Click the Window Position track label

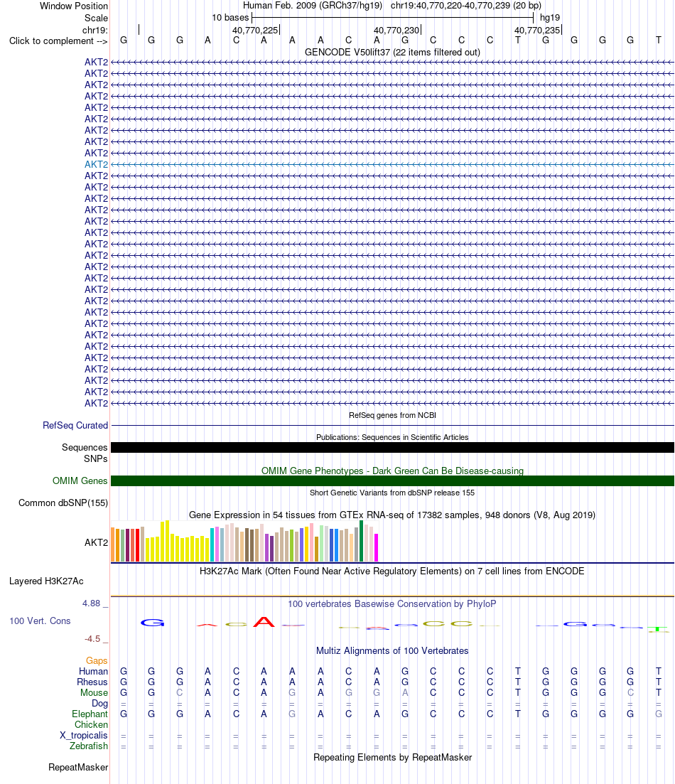pyautogui.click(x=73, y=6)
